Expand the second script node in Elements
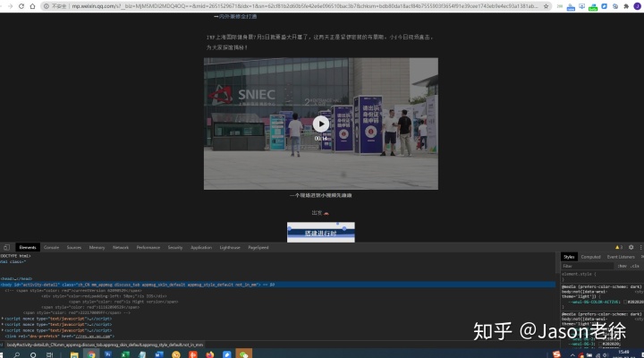Viewport: 644px width, 358px height. coord(3,323)
